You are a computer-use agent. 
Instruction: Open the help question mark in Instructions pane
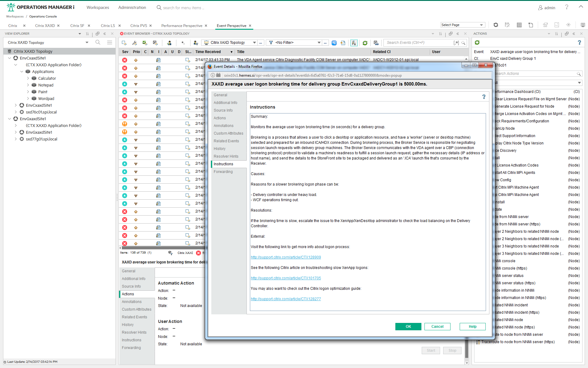click(484, 97)
